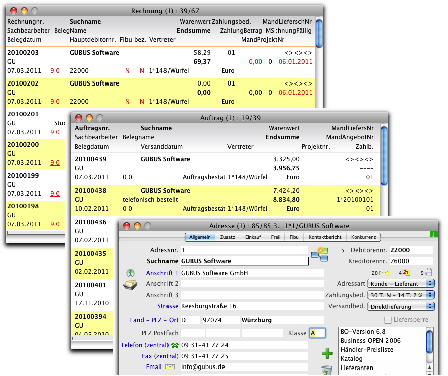Click the round green icon left of Anschrift 1
Screen dimensions: 448x376
click(130, 273)
